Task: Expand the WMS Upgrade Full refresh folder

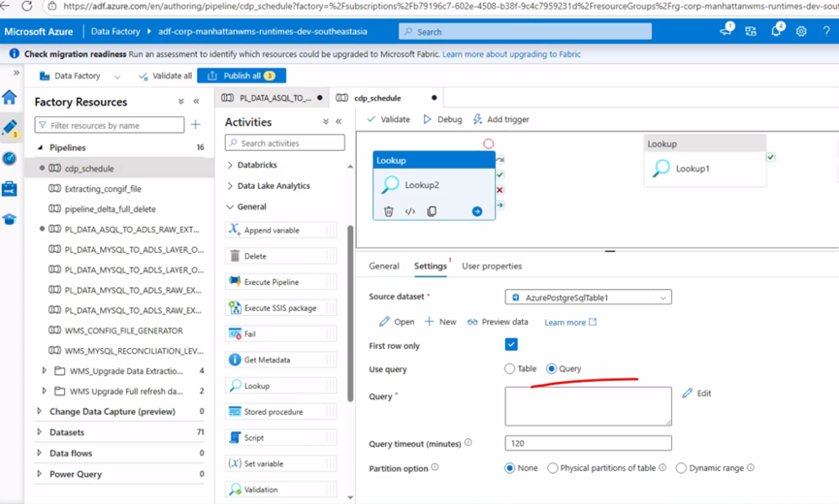Action: point(45,391)
